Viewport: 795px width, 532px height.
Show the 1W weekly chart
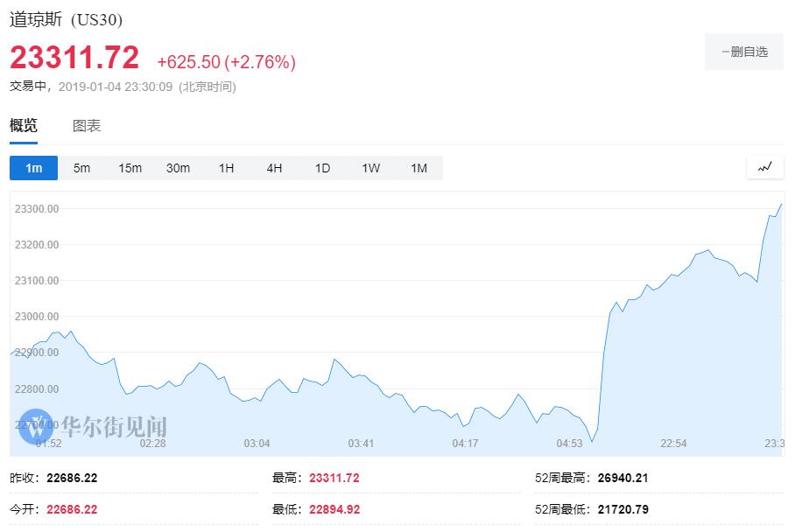click(370, 168)
